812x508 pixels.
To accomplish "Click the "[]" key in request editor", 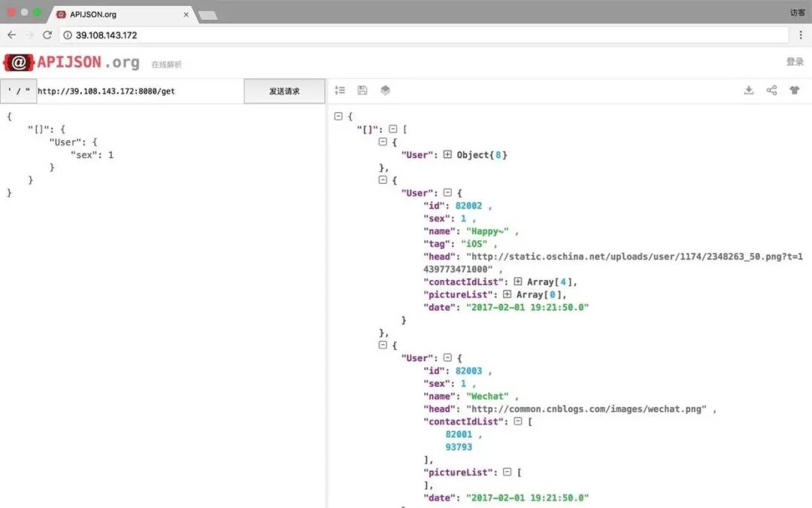I will (x=39, y=129).
